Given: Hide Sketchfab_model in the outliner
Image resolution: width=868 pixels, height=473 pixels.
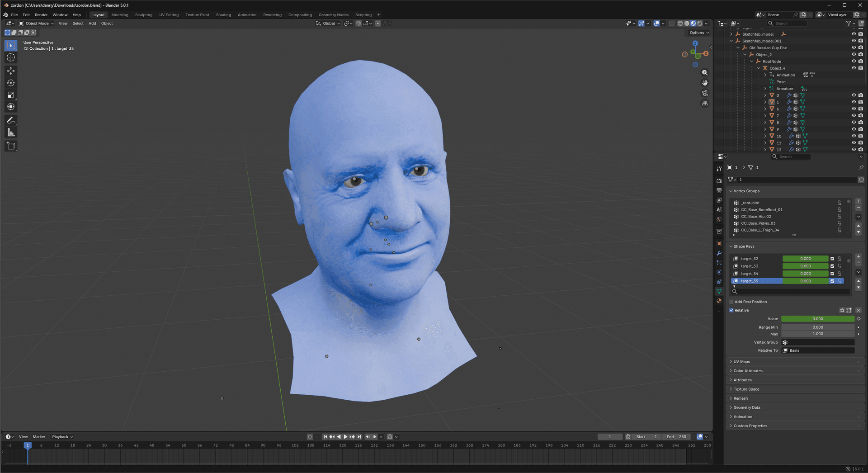Looking at the screenshot, I should tap(854, 34).
